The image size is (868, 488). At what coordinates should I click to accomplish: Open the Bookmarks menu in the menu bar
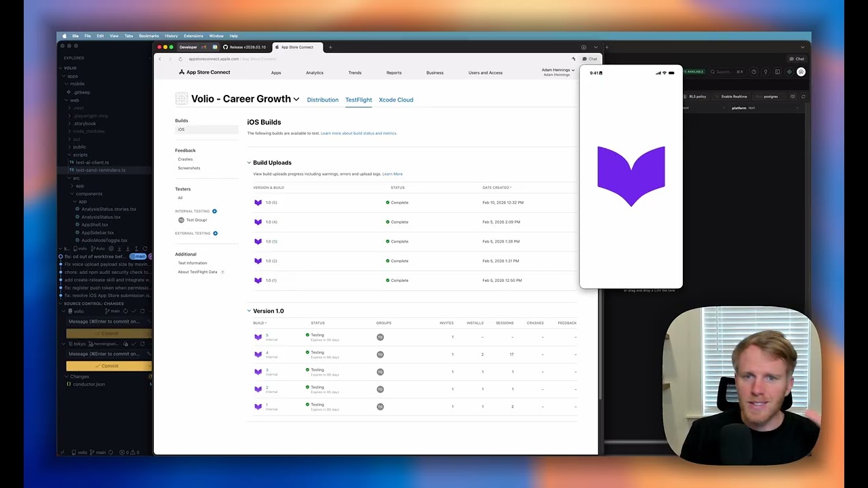click(149, 36)
